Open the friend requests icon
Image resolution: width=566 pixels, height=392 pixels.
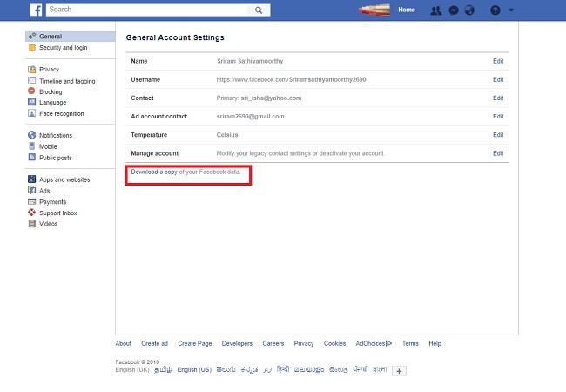click(x=436, y=10)
